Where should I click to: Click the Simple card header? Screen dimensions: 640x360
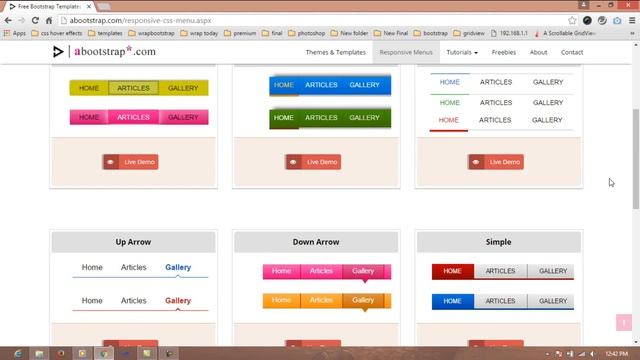(498, 242)
